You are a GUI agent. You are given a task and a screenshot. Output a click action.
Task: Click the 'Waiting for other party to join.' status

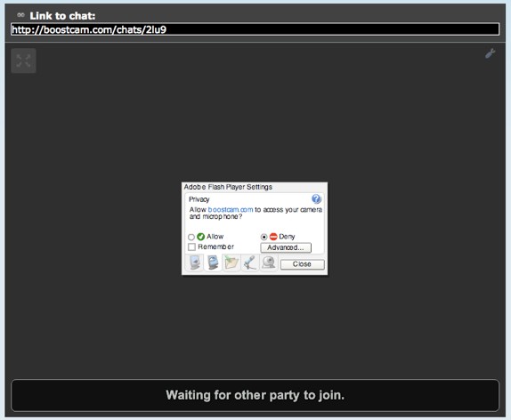(x=255, y=395)
